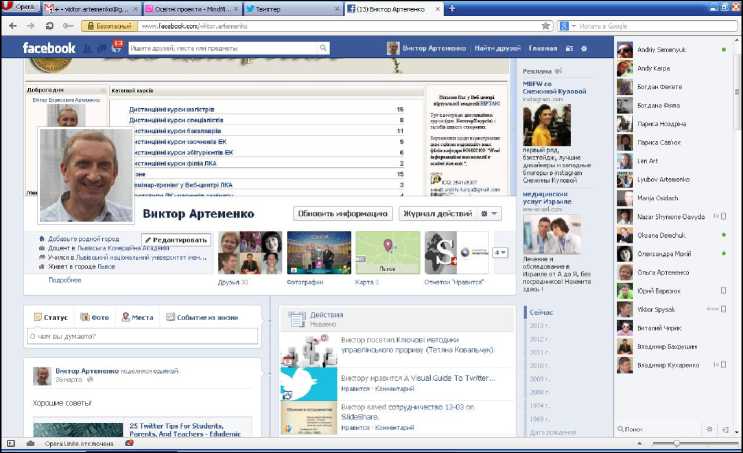
Task: Click the 'О чем вы думаете?' status field
Action: 140,337
